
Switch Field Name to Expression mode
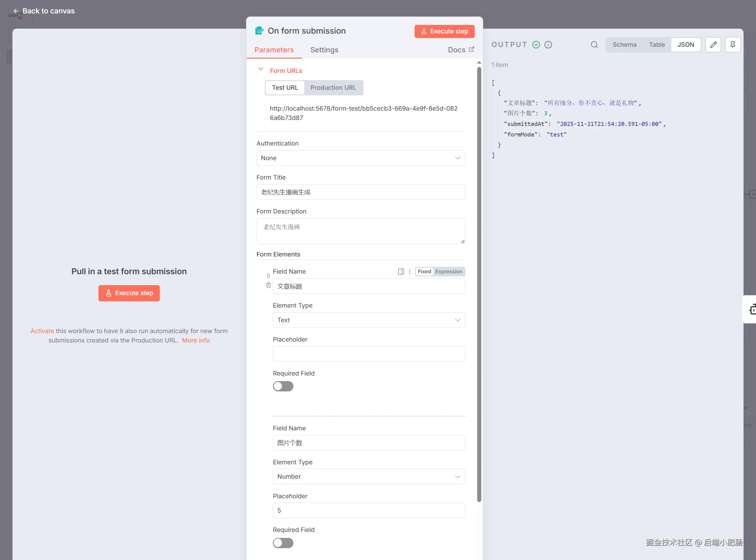tap(448, 271)
